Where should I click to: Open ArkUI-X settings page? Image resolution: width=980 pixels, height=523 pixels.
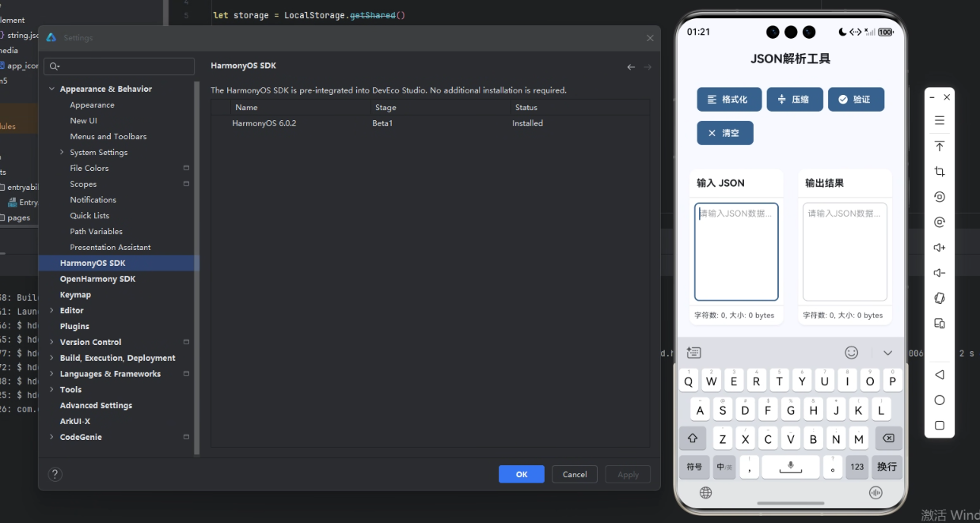[x=75, y=421]
